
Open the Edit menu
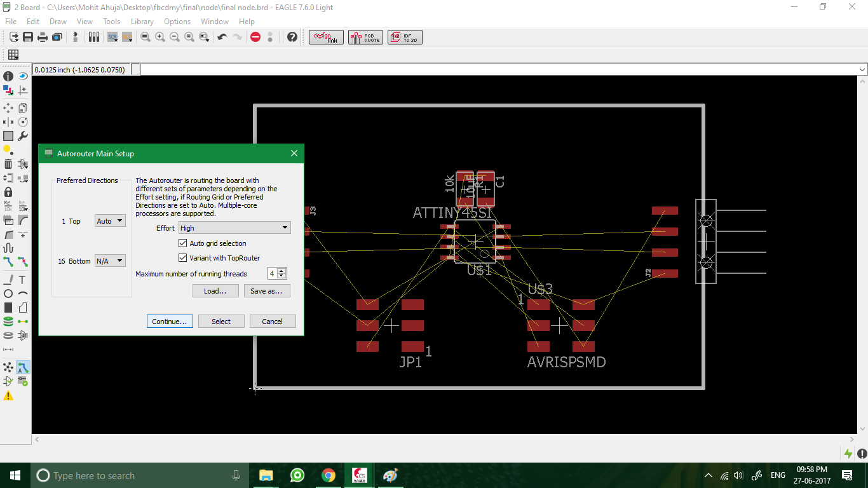coord(33,22)
